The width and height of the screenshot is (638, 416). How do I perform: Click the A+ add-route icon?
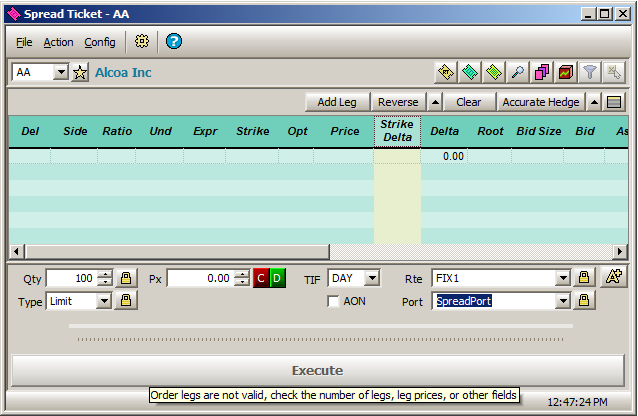(614, 277)
